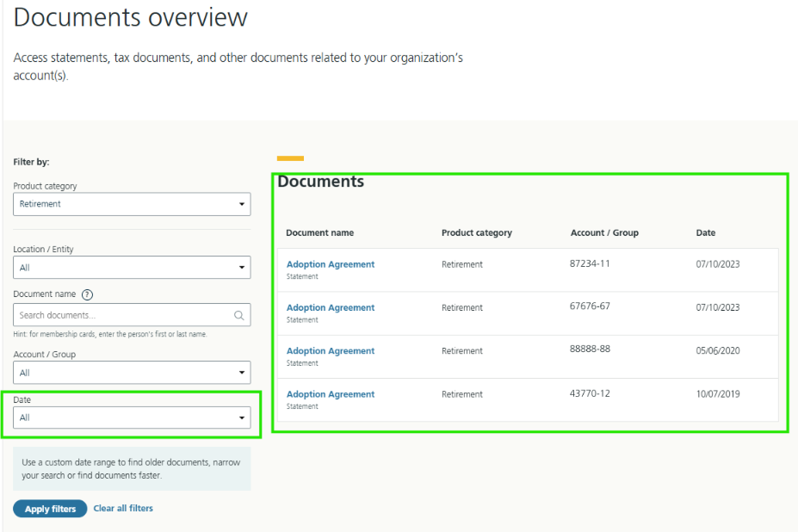Image resolution: width=798 pixels, height=532 pixels.
Task: Click the custom date range hint text
Action: click(x=131, y=469)
